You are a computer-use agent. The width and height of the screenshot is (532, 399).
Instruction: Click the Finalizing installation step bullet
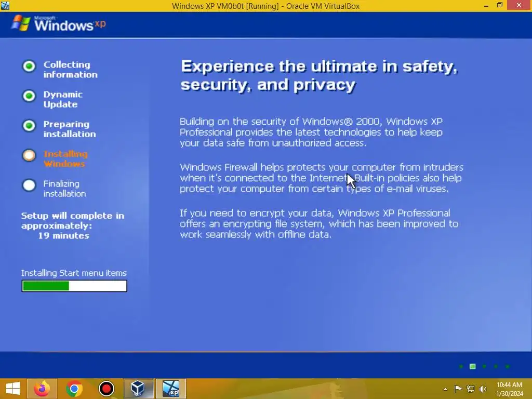pos(29,185)
